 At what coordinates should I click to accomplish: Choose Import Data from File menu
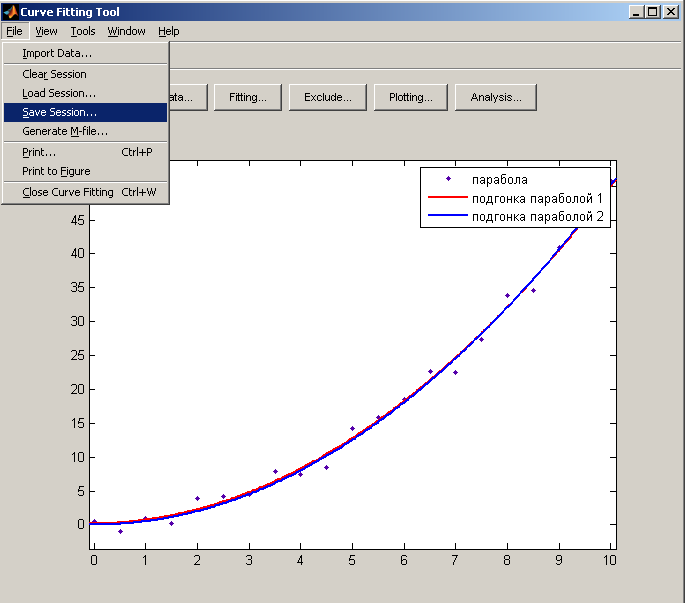[85, 53]
